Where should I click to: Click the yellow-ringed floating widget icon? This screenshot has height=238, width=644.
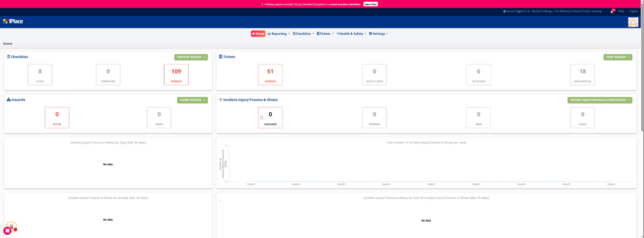(12, 226)
